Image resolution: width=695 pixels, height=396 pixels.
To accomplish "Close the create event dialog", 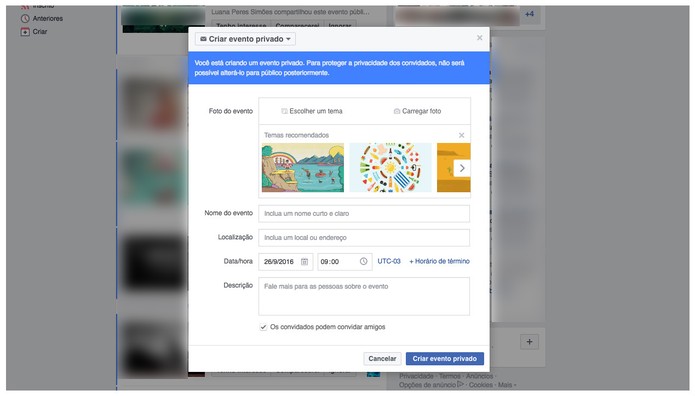I will (480, 38).
